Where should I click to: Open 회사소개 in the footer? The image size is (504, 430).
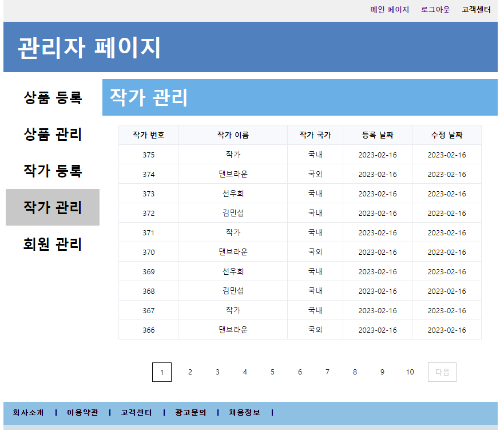coord(28,412)
